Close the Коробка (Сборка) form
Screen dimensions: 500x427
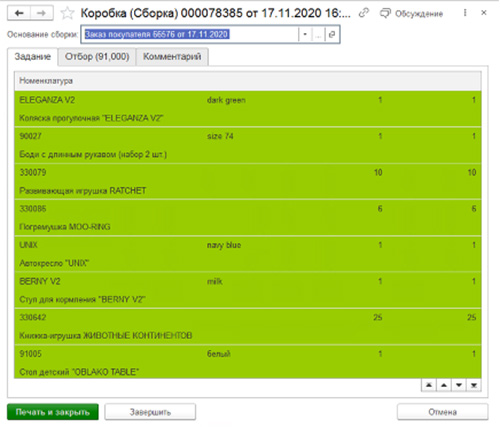484,13
